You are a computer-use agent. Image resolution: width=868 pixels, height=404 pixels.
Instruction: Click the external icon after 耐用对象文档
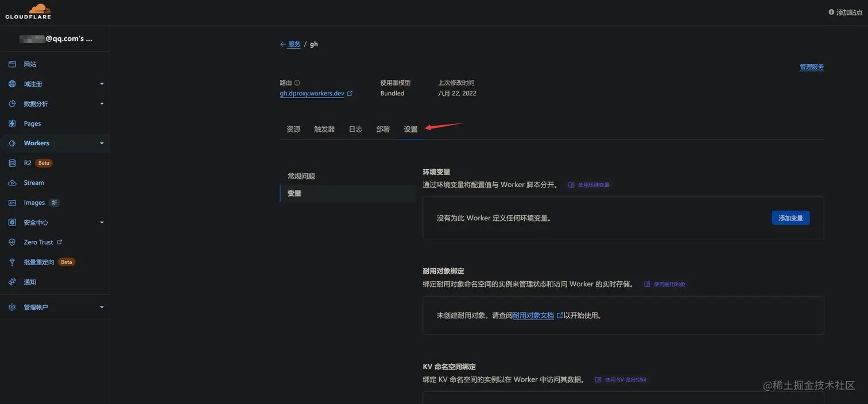tap(560, 315)
